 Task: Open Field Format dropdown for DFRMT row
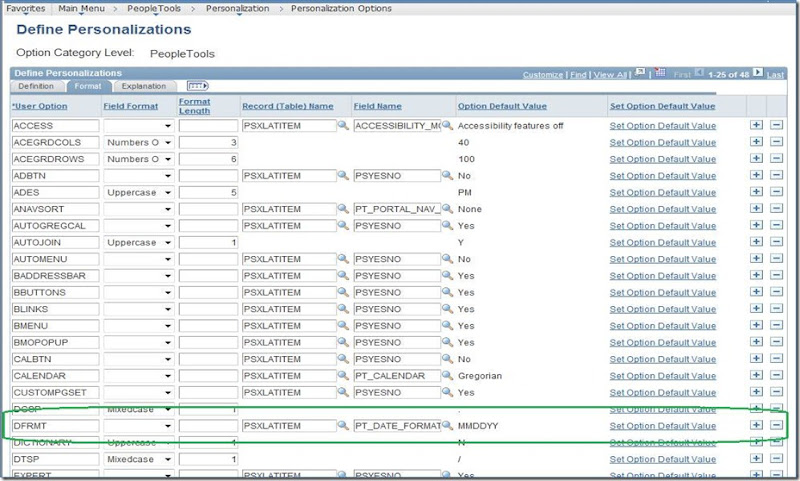pos(166,426)
